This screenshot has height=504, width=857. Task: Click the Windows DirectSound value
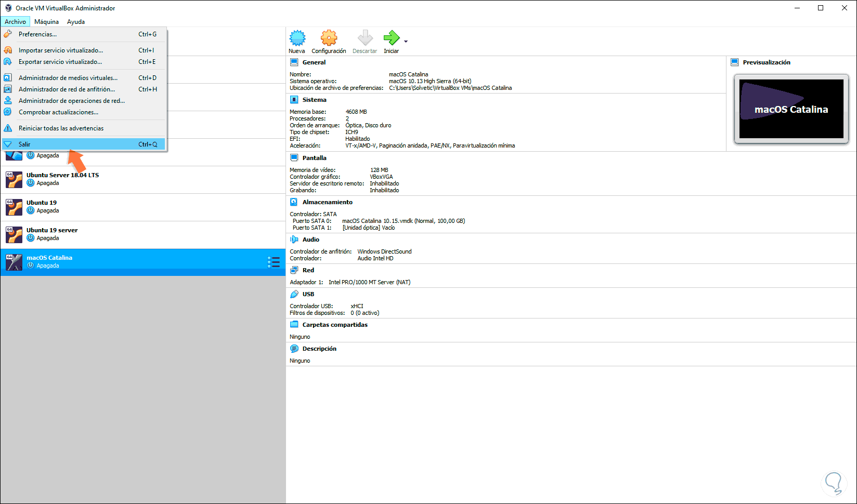[384, 251]
